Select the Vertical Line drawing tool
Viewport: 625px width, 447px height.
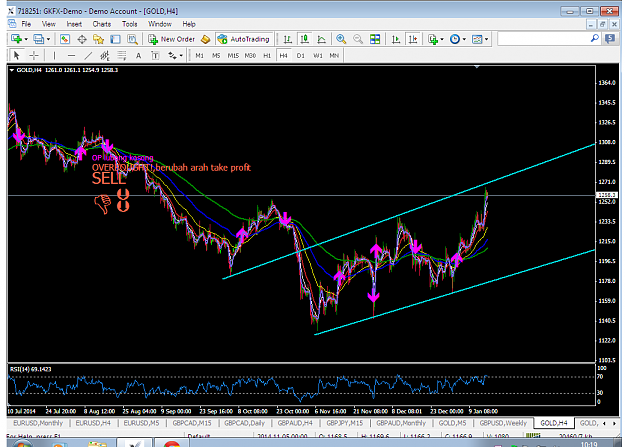coord(55,55)
